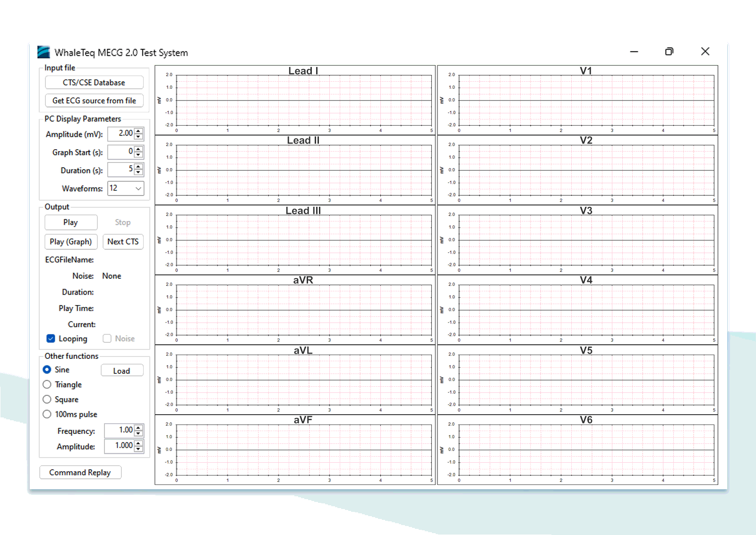Click the Duration (s) field

[x=121, y=170]
